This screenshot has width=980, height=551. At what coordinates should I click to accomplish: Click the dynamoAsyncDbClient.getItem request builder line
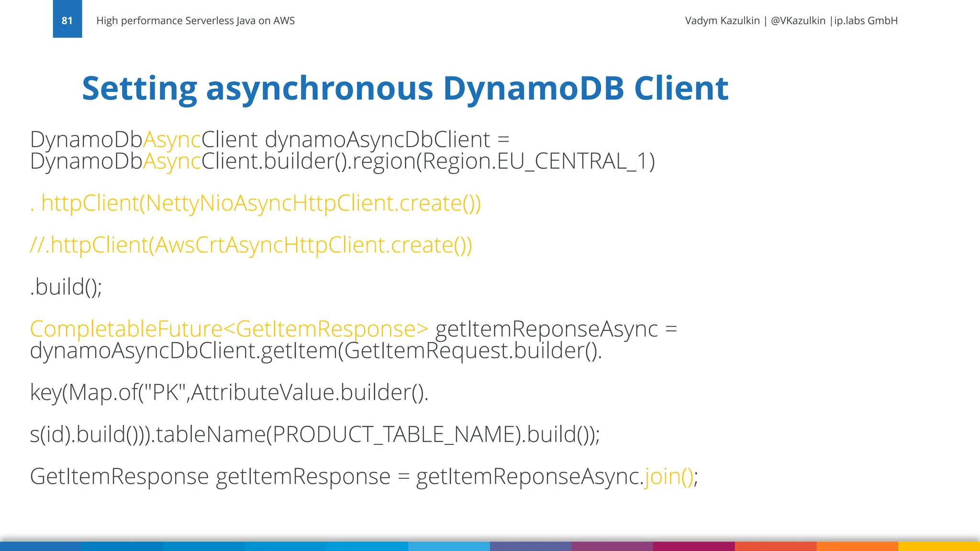(x=316, y=351)
